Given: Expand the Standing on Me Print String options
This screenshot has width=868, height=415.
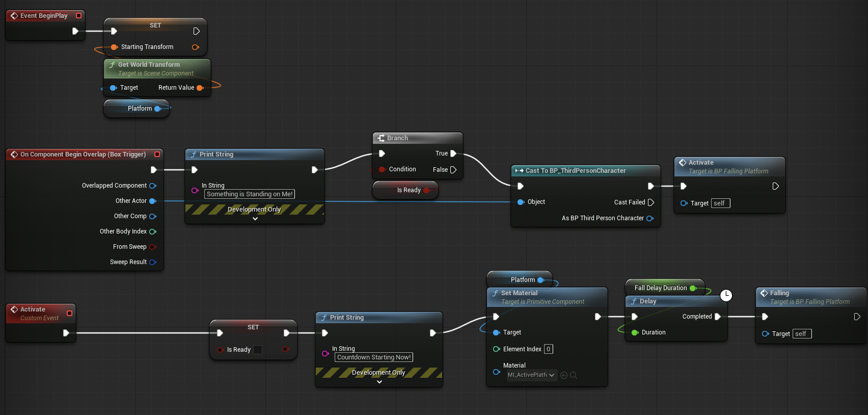Looking at the screenshot, I should point(255,219).
